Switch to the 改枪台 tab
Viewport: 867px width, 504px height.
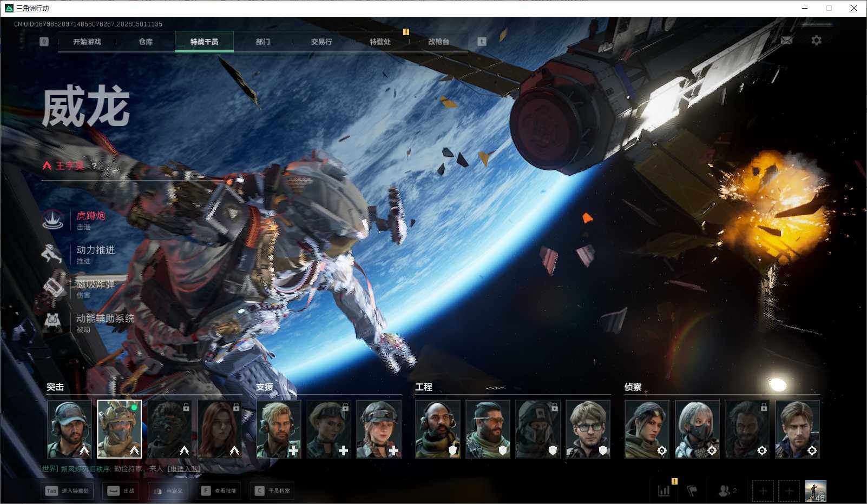click(438, 42)
